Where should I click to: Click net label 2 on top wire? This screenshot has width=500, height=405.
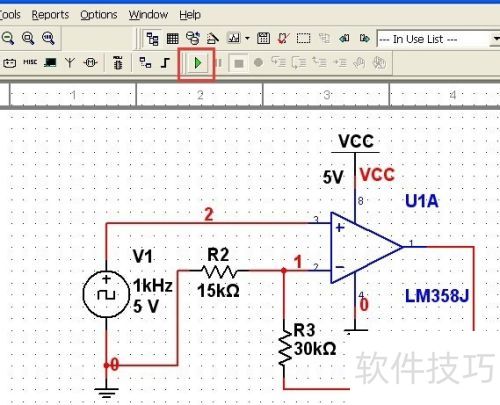209,214
